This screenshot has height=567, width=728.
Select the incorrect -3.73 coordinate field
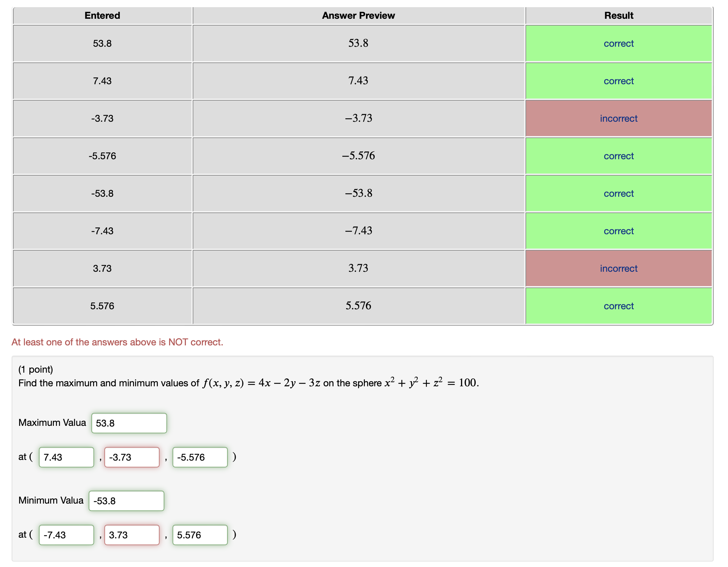tap(132, 457)
